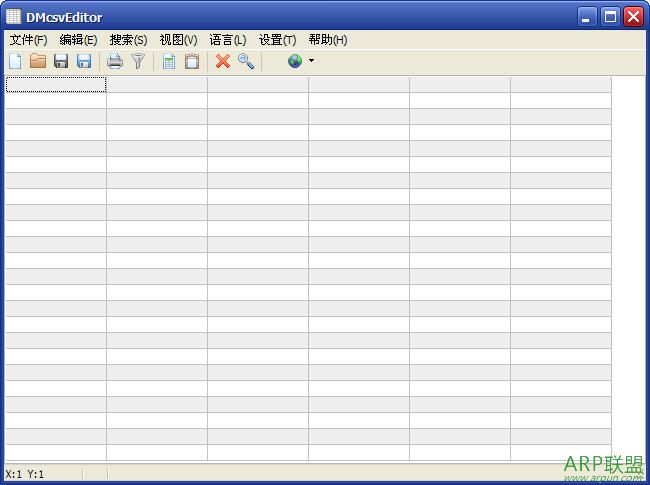Image resolution: width=650 pixels, height=485 pixels.
Task: Open a file with the folder icon
Action: (38, 61)
